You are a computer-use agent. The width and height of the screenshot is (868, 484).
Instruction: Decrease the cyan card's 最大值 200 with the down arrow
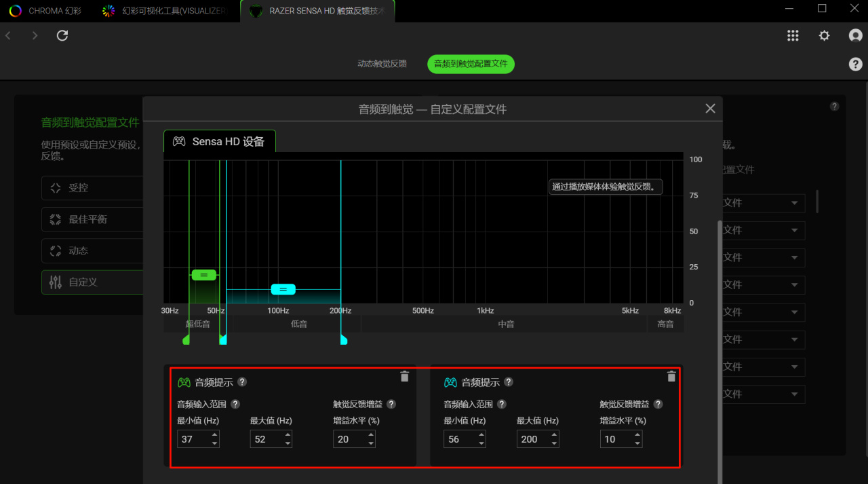pyautogui.click(x=554, y=443)
